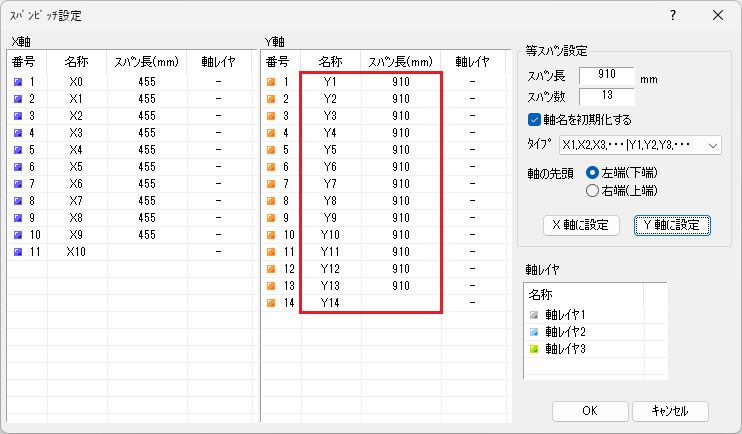Confirm with the OK button

589,411
